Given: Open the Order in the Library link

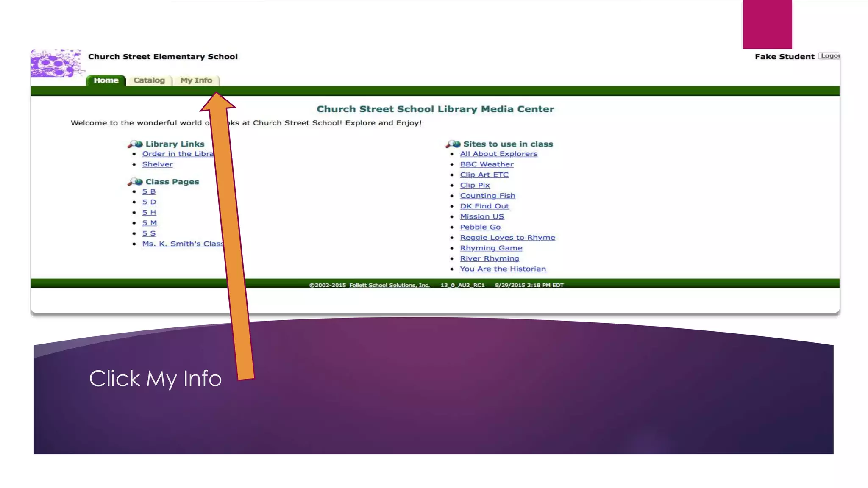Looking at the screenshot, I should 178,154.
